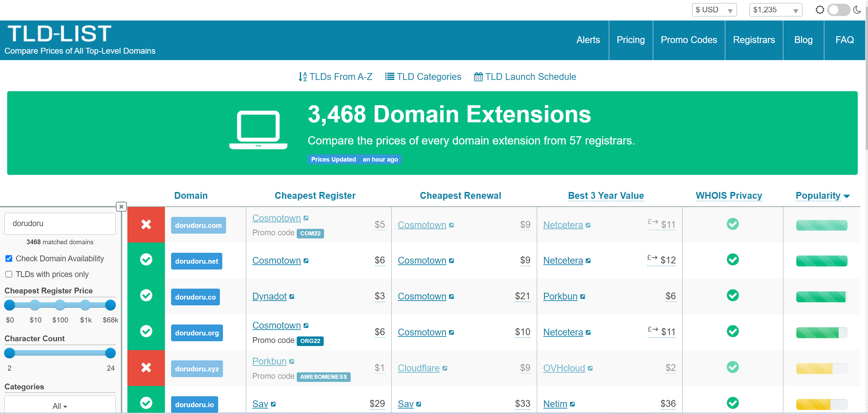Click external link icon beside Dynadot
This screenshot has height=414, width=868.
pyautogui.click(x=292, y=297)
